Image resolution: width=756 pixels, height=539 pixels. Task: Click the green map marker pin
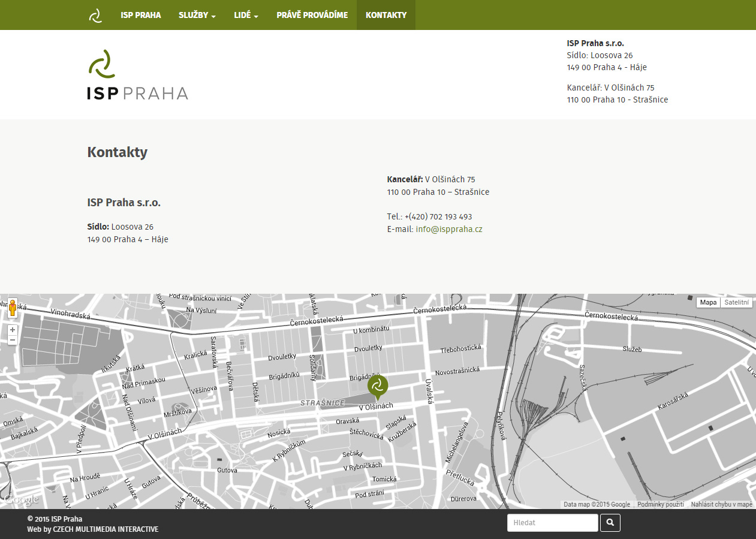pos(378,387)
